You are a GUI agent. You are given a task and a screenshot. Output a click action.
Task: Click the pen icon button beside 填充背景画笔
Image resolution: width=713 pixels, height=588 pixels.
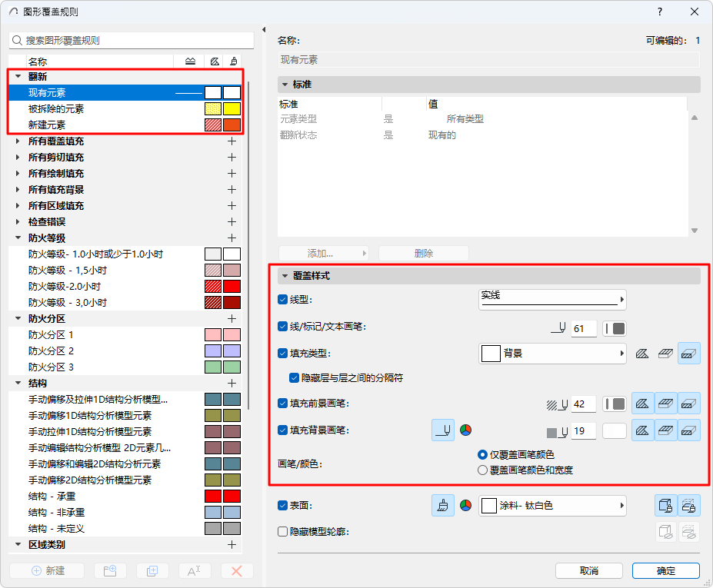click(443, 430)
